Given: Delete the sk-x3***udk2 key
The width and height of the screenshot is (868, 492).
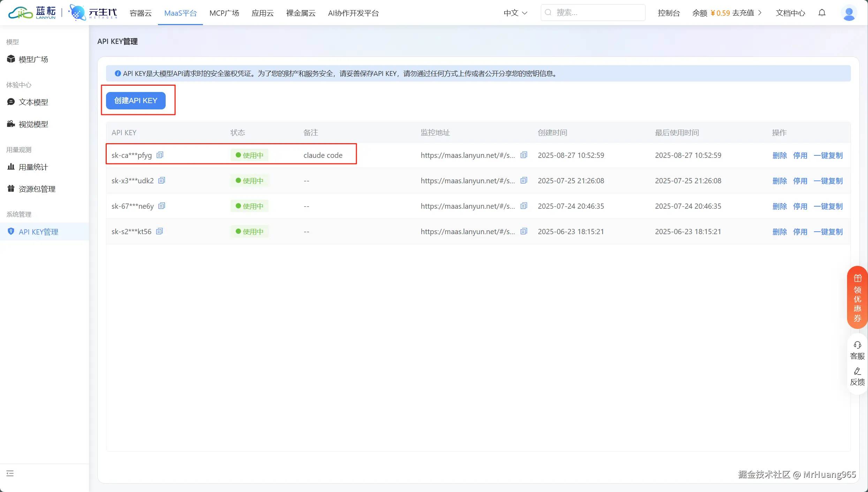Looking at the screenshot, I should tap(779, 181).
